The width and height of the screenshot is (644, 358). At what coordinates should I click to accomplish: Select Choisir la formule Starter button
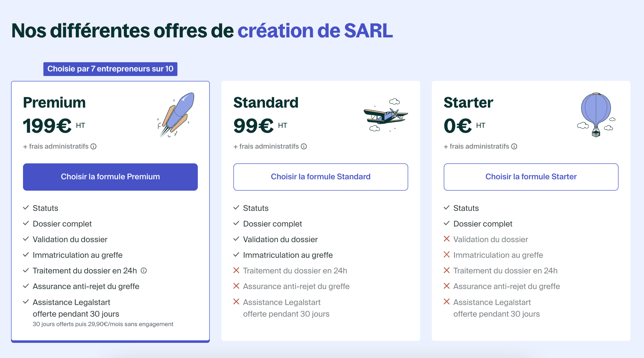click(x=531, y=177)
